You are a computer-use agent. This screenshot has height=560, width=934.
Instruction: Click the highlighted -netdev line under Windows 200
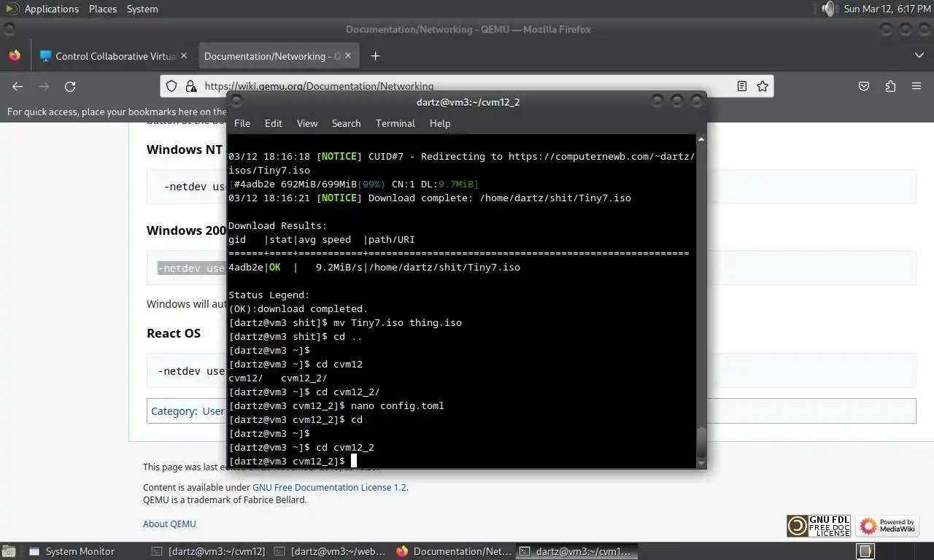click(192, 268)
